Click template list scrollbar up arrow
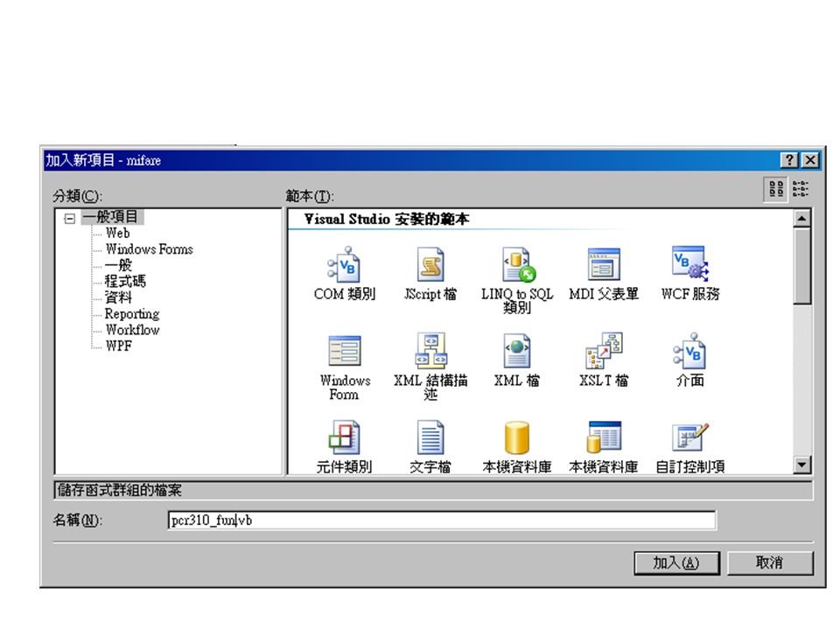 click(x=802, y=218)
